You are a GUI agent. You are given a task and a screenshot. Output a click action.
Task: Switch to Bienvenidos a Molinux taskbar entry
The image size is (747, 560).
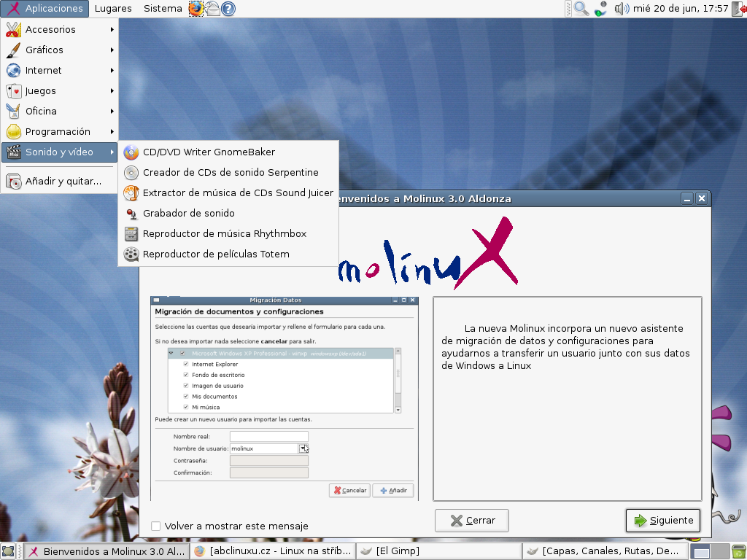click(x=107, y=551)
